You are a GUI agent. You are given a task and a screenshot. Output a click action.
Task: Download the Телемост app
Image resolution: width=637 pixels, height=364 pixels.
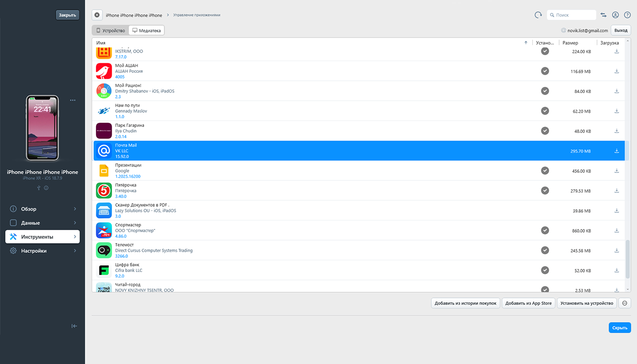pyautogui.click(x=617, y=250)
